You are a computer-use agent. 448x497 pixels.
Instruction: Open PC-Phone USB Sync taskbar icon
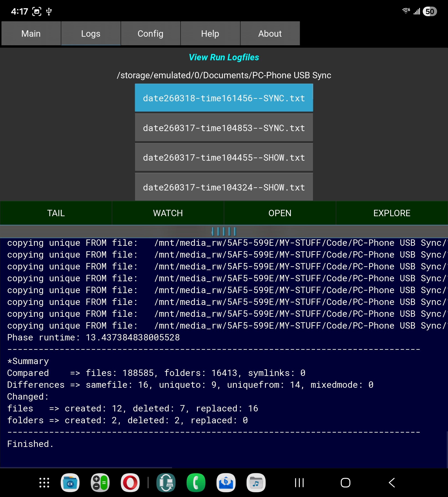click(166, 483)
